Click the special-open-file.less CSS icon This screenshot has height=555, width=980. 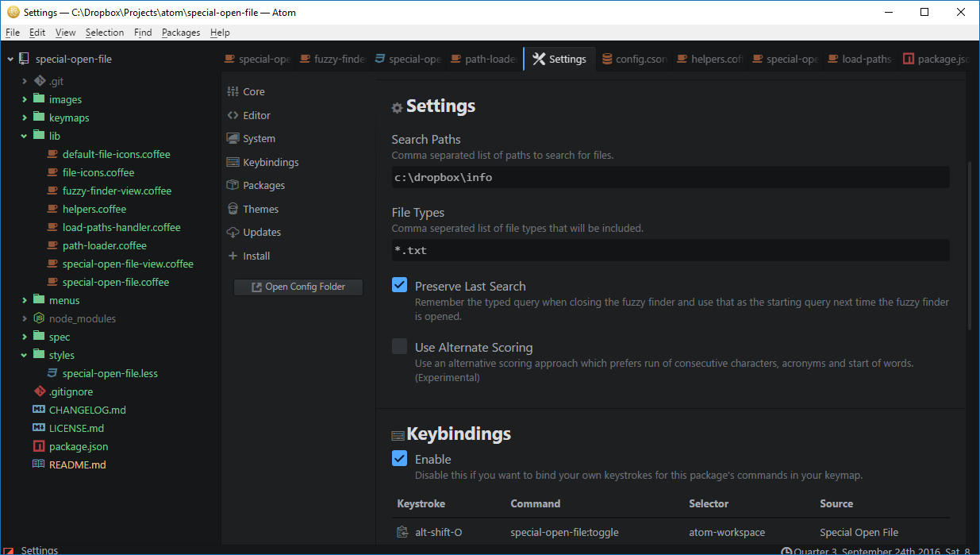[52, 373]
